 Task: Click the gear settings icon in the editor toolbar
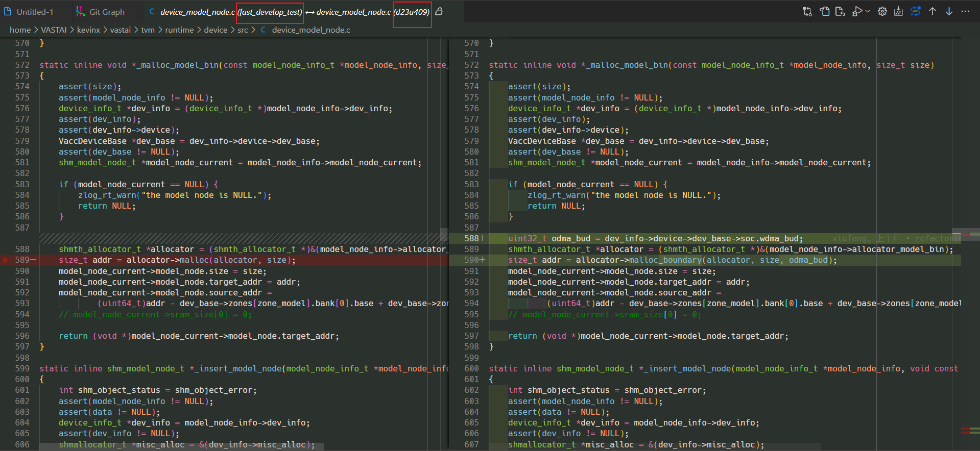(x=882, y=11)
